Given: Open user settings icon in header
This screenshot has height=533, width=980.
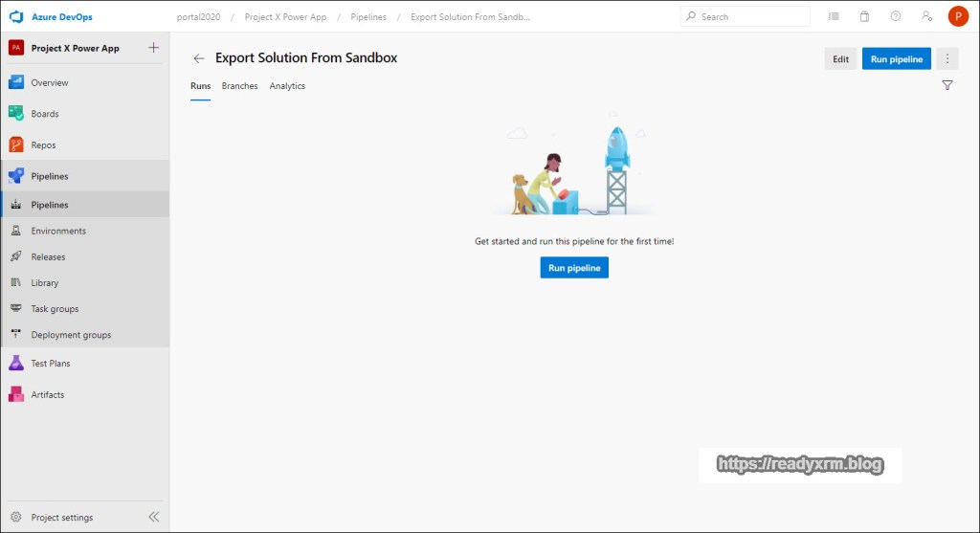Looking at the screenshot, I should pos(925,16).
